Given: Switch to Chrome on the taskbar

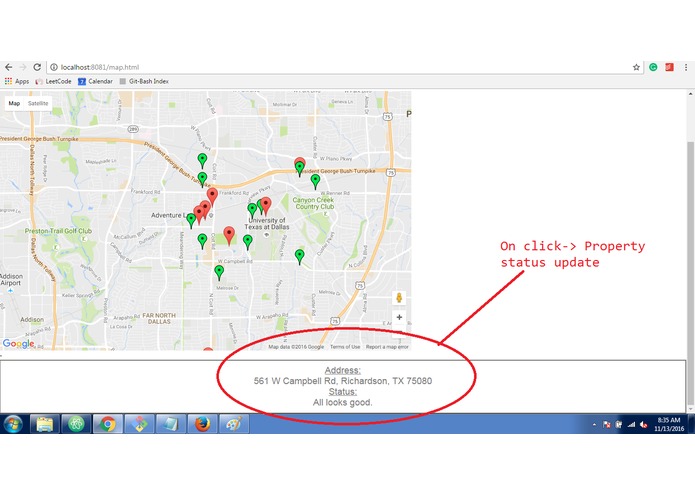Looking at the screenshot, I should (x=108, y=424).
